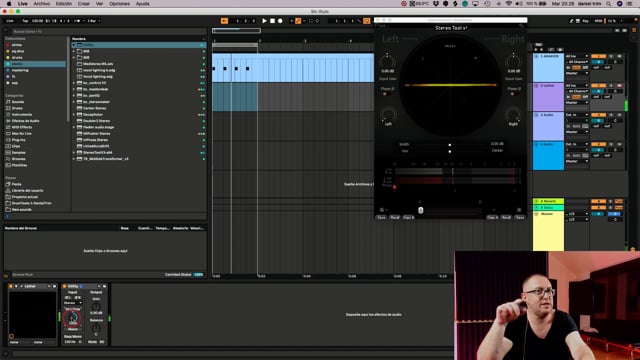Image resolution: width=640 pixels, height=360 pixels.
Task: Open the MIDI Effects category
Action: 22,127
